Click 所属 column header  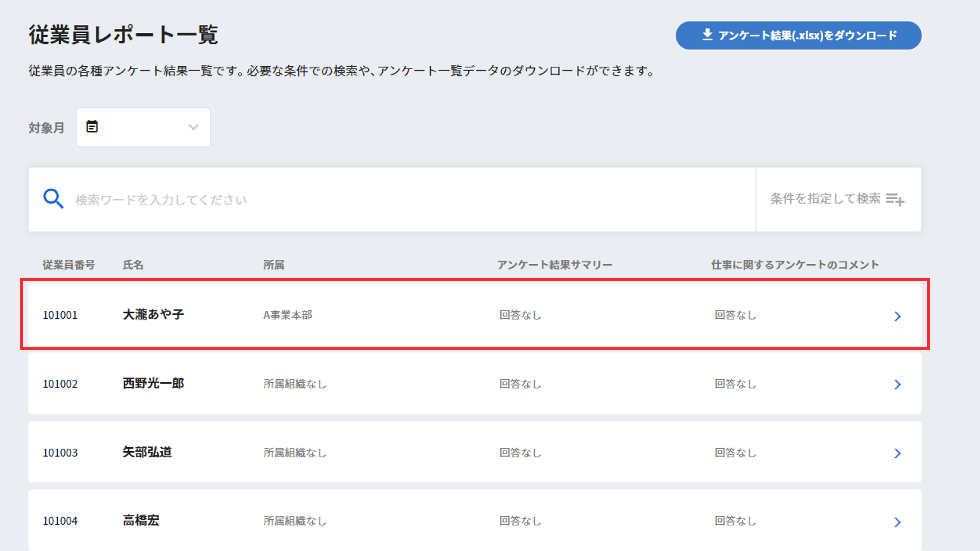click(x=274, y=265)
